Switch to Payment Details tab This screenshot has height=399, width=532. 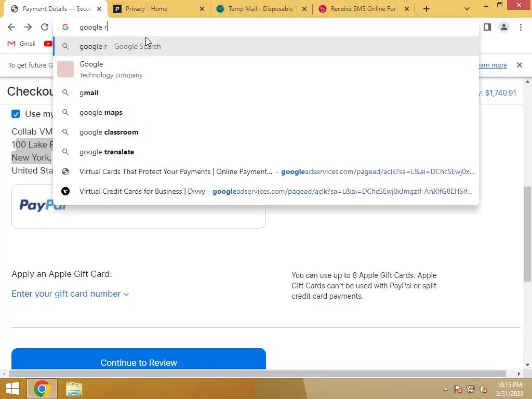tap(56, 9)
